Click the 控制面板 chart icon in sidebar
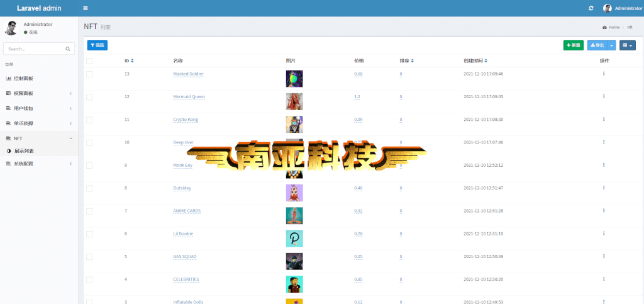The width and height of the screenshot is (644, 304). coord(9,78)
